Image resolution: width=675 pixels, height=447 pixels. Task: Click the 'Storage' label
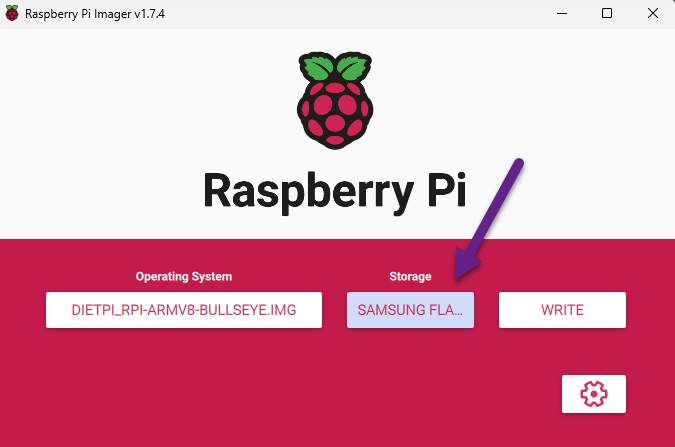[410, 276]
